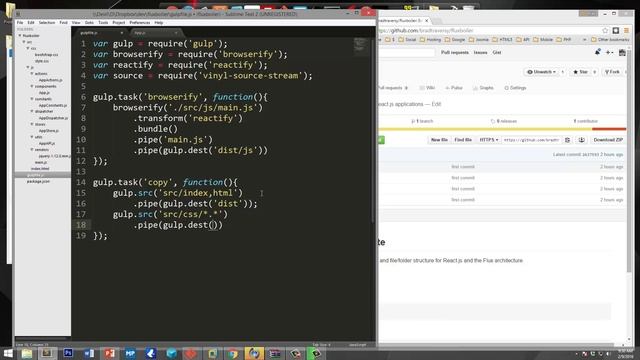This screenshot has height=360, width=640.
Task: Click the browser address bar
Action: point(489,31)
